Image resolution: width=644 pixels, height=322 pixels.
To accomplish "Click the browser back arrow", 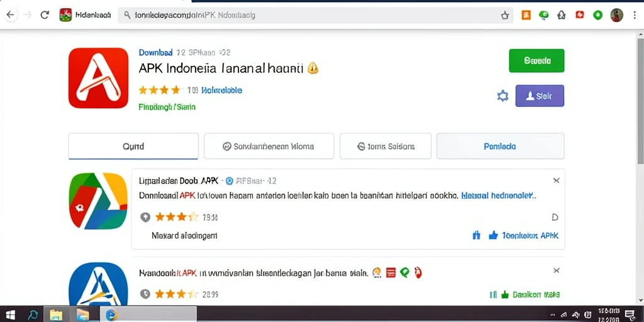I will pos(10,15).
